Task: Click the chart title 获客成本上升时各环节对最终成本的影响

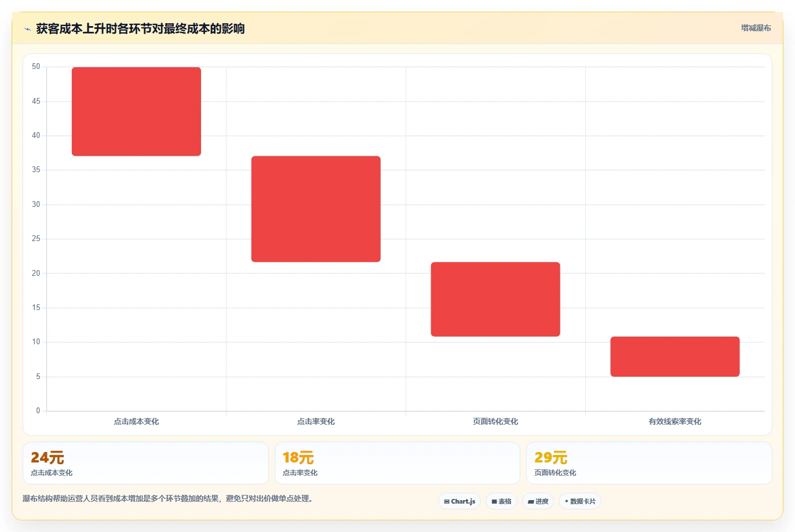Action: 140,28
